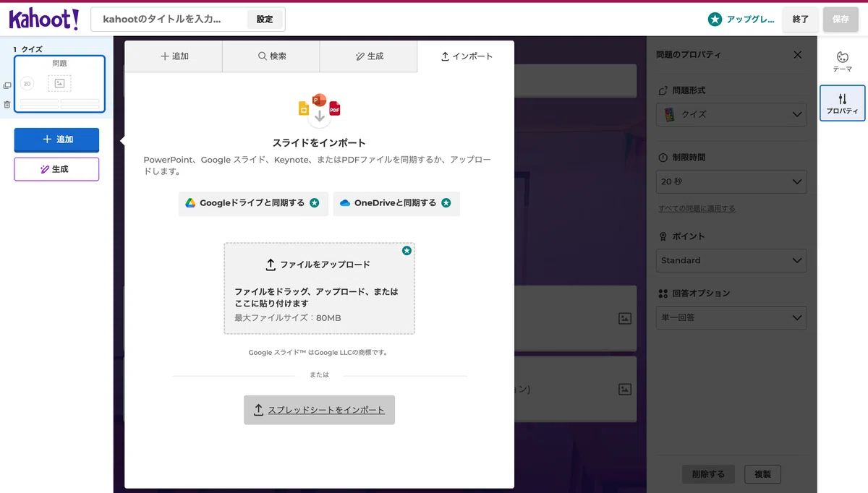Click the スライドをインポート heading text
The height and width of the screenshot is (493, 868).
319,143
